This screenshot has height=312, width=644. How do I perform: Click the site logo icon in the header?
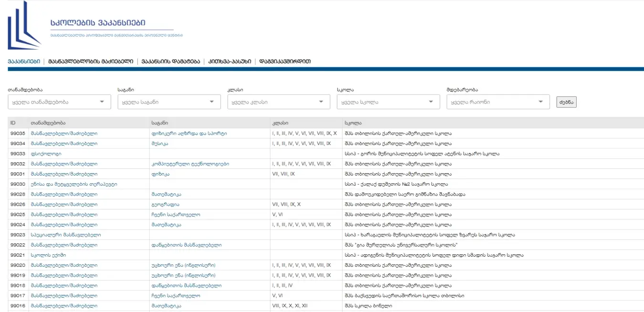coord(24,25)
